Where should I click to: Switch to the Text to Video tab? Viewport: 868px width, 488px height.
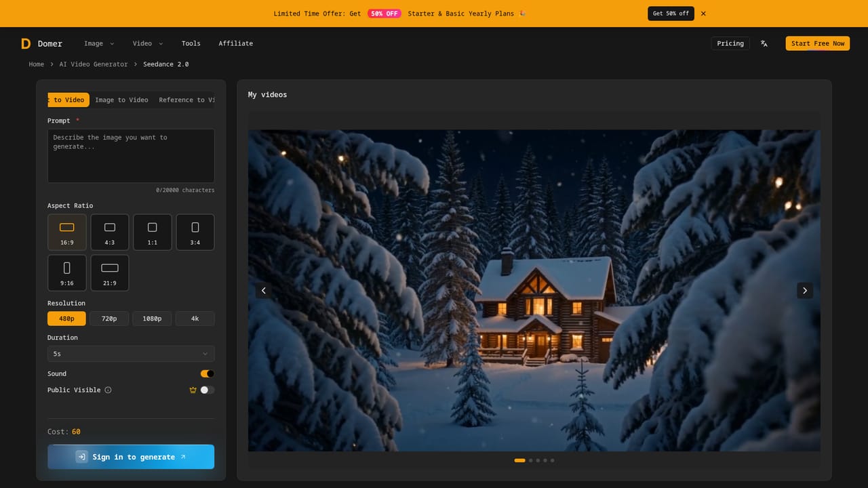pos(68,100)
